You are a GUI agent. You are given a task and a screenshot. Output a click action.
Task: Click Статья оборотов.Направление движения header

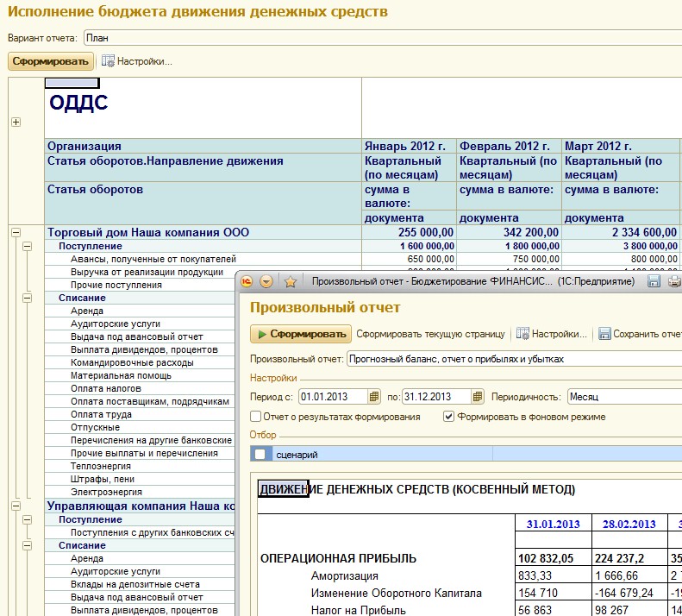click(x=203, y=167)
